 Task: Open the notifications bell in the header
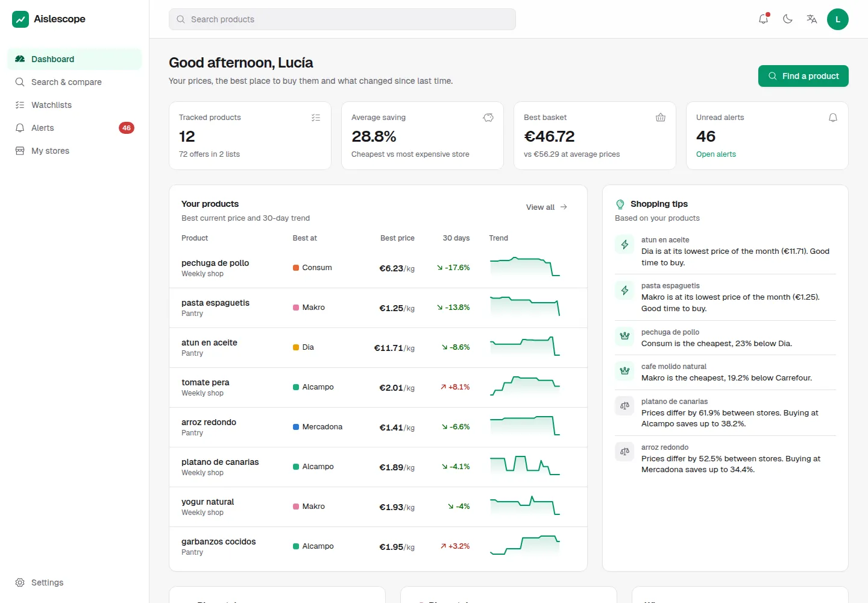click(x=764, y=19)
